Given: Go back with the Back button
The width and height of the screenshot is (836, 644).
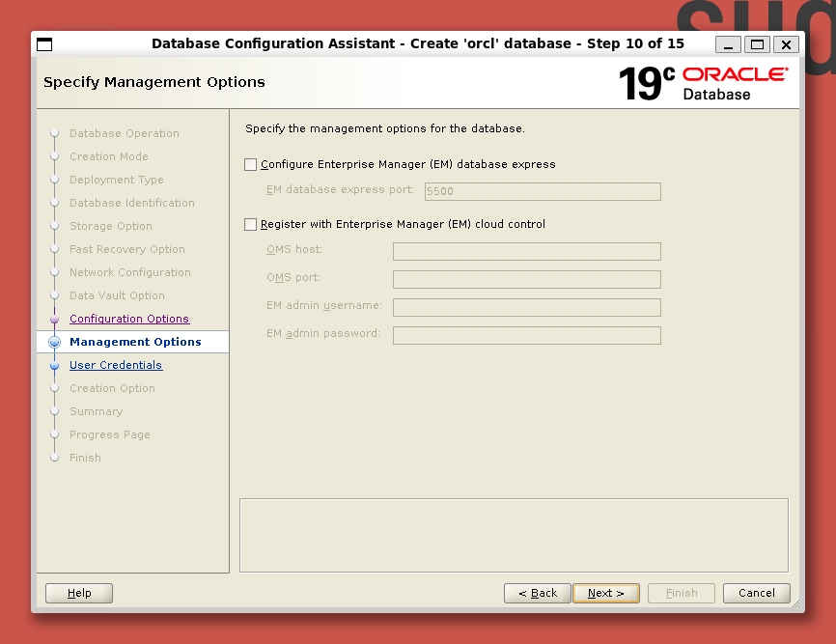Looking at the screenshot, I should click(537, 593).
